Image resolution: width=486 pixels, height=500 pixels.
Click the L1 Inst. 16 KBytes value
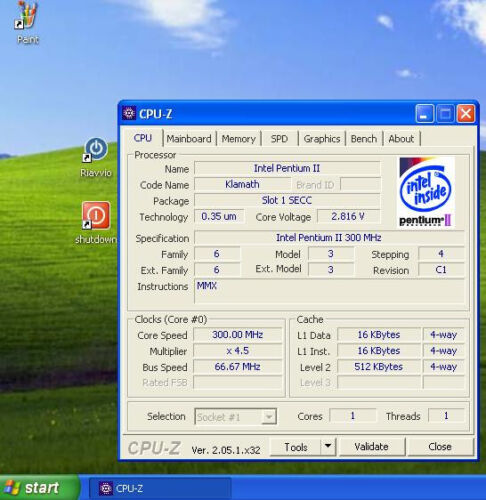(379, 351)
